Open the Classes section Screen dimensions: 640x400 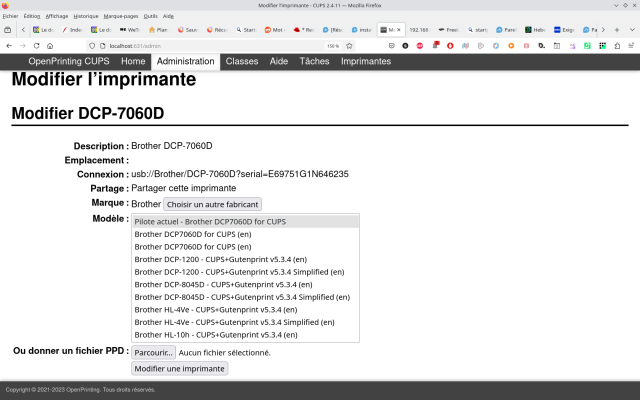(242, 61)
